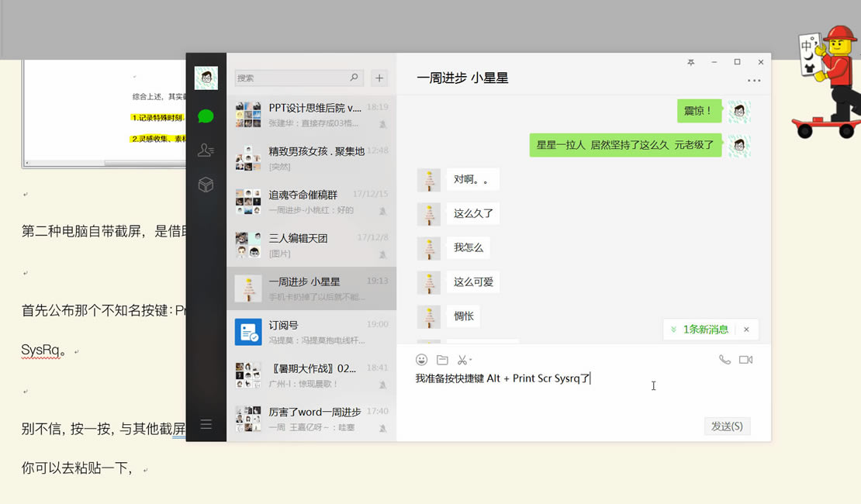Minimize the WeChat window

tap(714, 62)
